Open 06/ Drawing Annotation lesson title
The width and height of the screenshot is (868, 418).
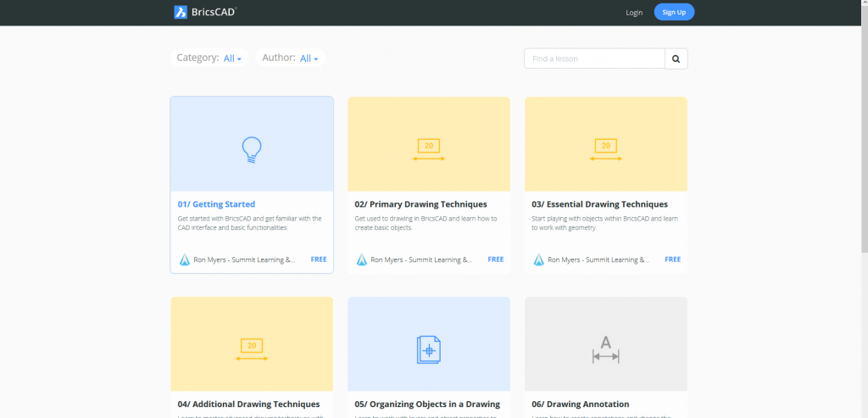click(580, 404)
